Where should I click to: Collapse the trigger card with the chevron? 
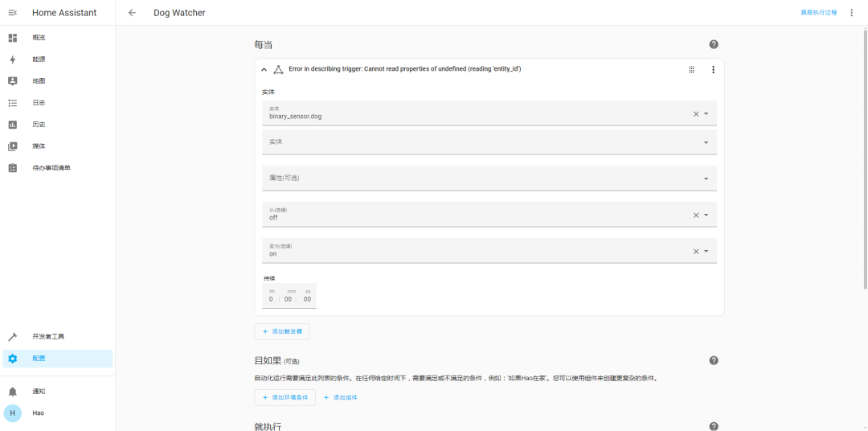pos(264,69)
